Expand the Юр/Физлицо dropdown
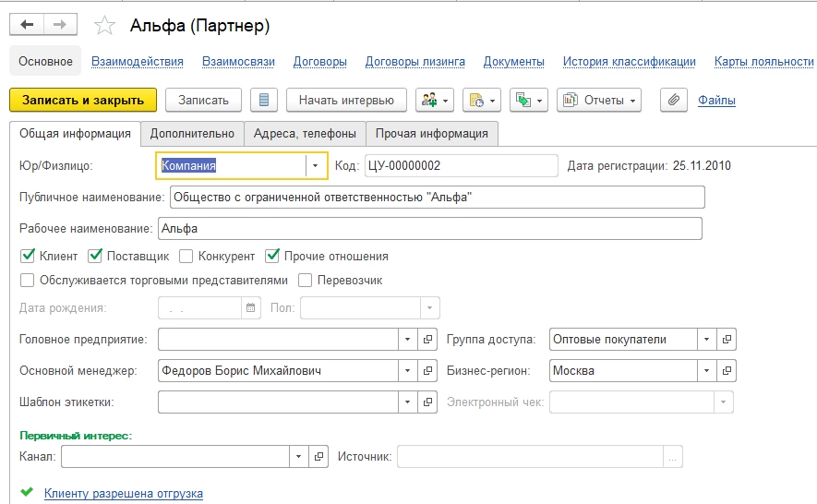 (x=316, y=166)
